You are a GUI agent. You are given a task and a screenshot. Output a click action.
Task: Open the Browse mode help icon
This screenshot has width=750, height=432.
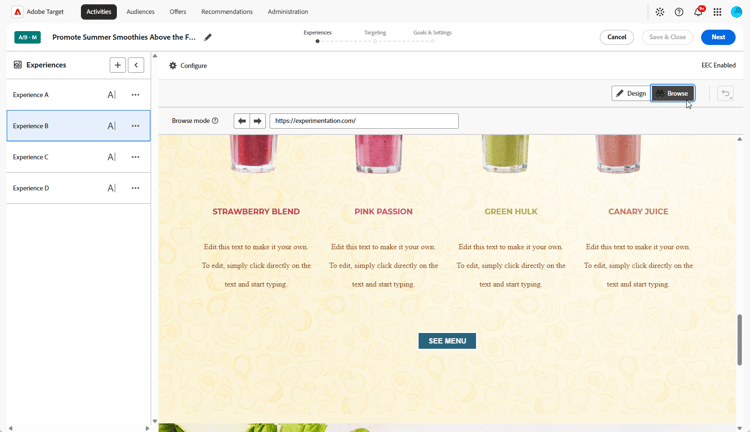click(215, 121)
